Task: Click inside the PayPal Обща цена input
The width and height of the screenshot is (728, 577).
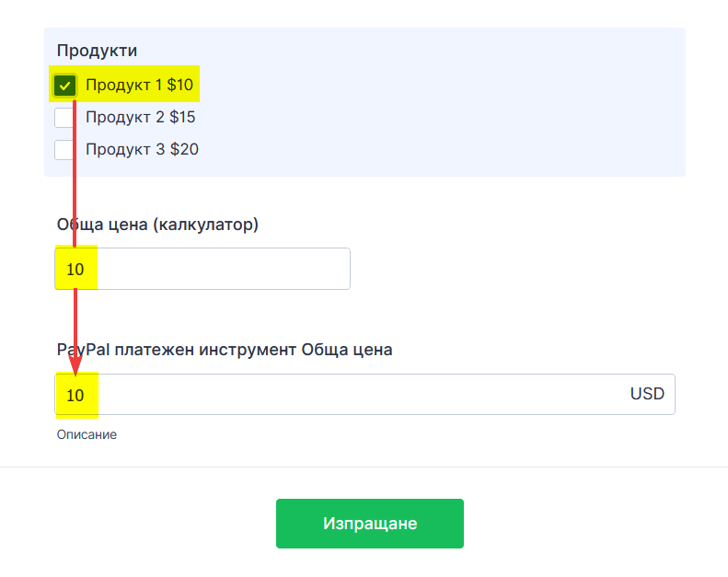Action: pyautogui.click(x=350, y=394)
